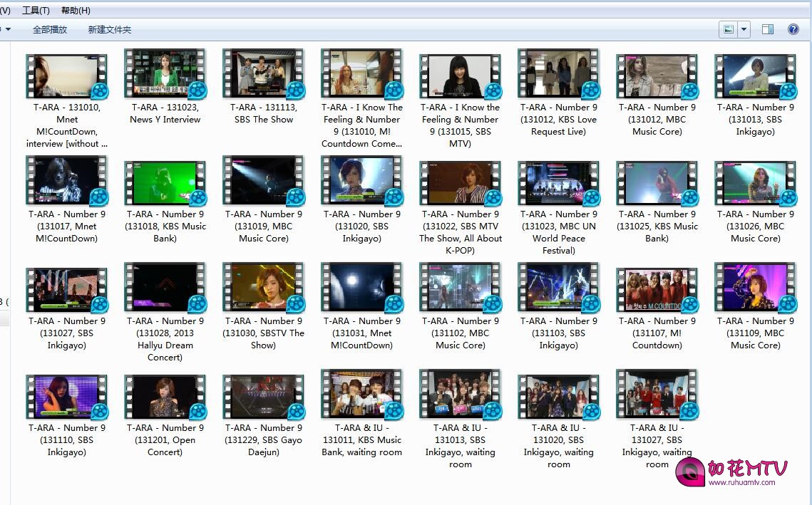Viewport: 812px width, 505px height.
Task: Select video icon T-ARA & IU 131027 SBS Inkigayo
Action: click(x=657, y=395)
